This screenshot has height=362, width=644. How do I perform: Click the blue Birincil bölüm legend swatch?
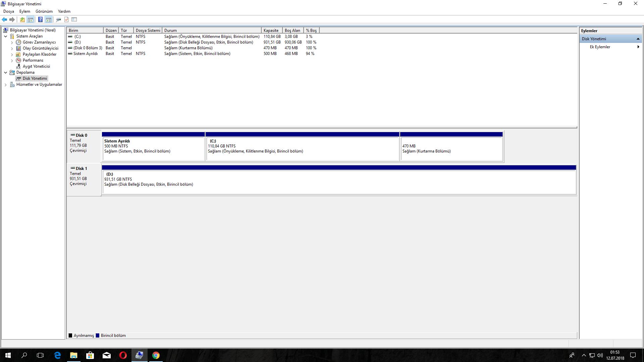tap(98, 336)
